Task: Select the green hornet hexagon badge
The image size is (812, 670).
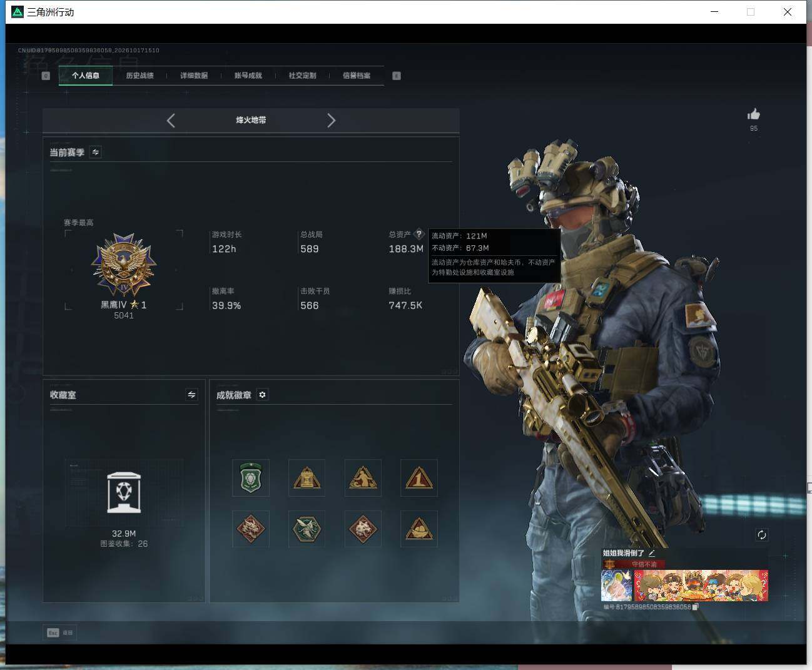Action: [307, 529]
